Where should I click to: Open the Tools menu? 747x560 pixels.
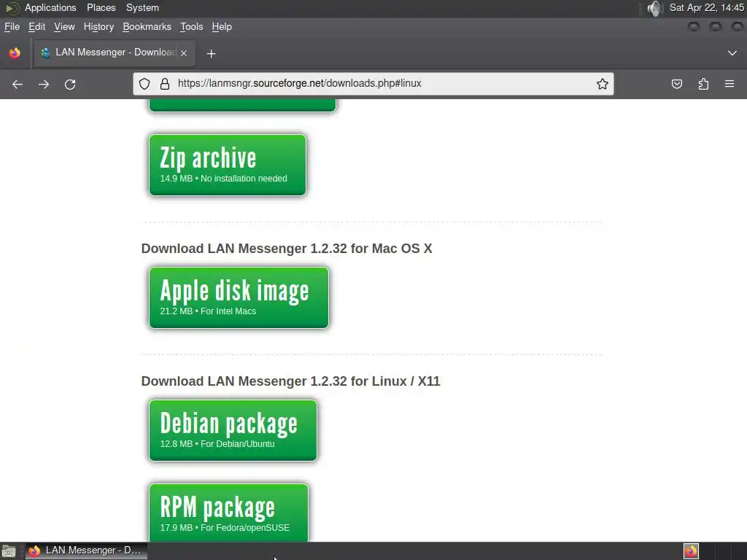coord(192,27)
